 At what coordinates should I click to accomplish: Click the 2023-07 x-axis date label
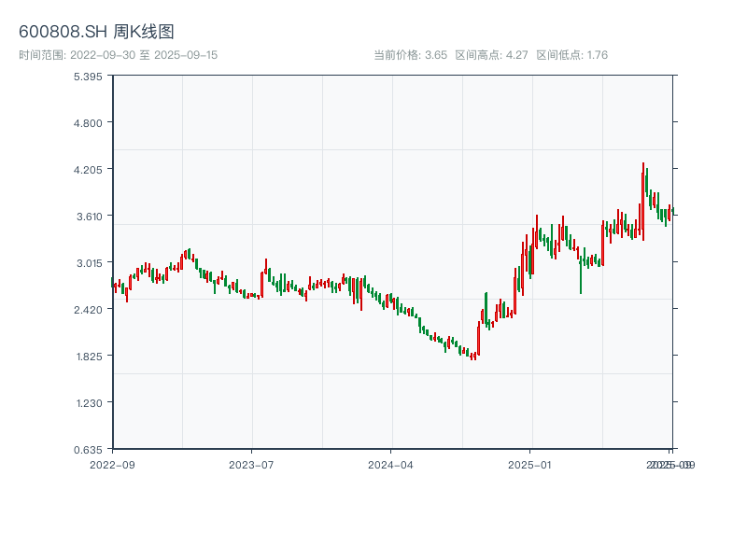pos(251,464)
